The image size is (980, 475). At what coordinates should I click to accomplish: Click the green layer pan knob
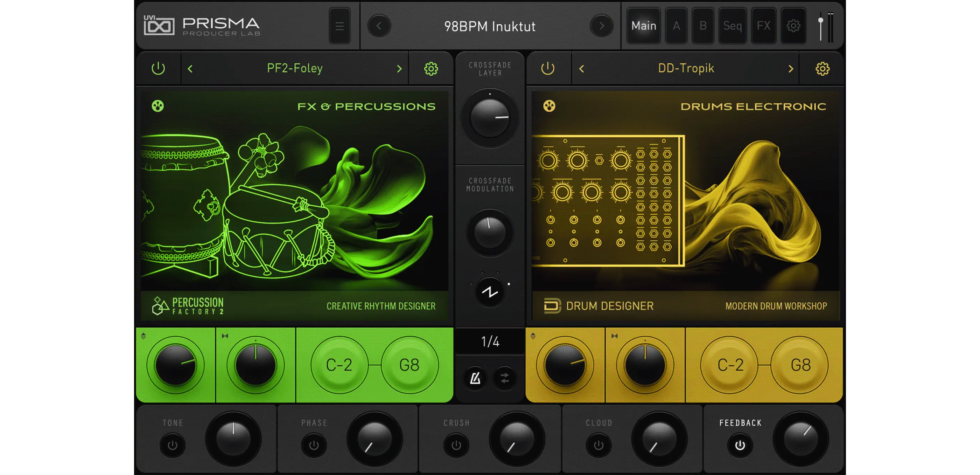coord(255,365)
